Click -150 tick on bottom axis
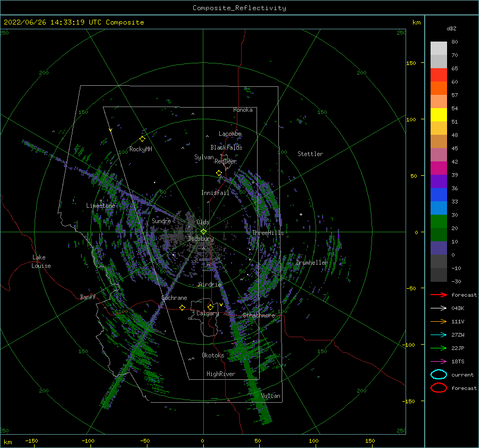Screen dimensions: 479x448 click(x=31, y=441)
